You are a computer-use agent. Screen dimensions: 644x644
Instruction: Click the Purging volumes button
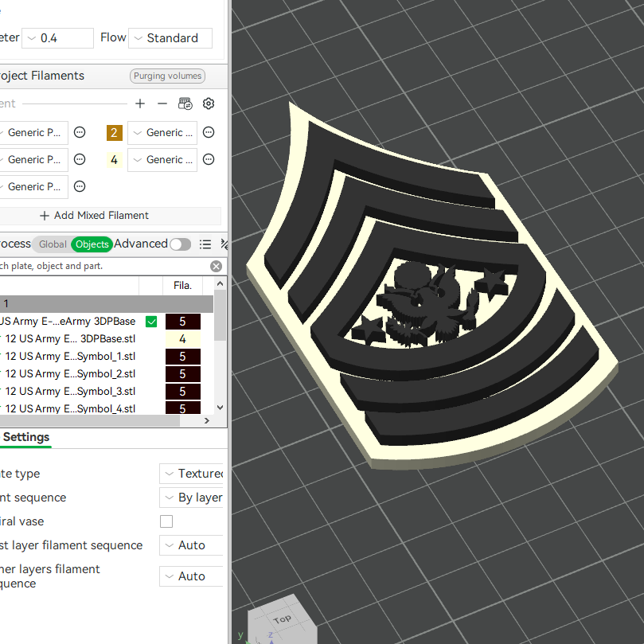pos(167,76)
